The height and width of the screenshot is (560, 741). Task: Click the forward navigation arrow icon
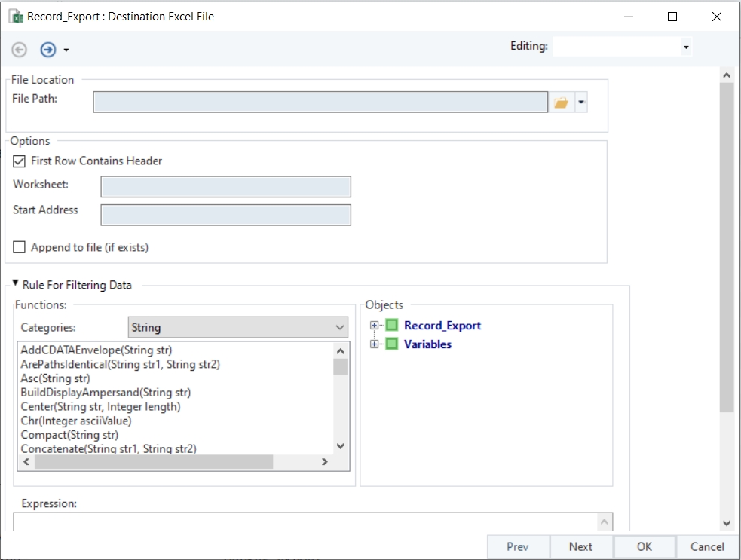click(48, 50)
